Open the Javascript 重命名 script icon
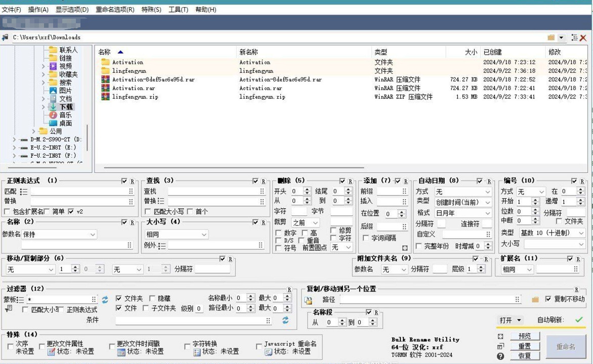 269,352
